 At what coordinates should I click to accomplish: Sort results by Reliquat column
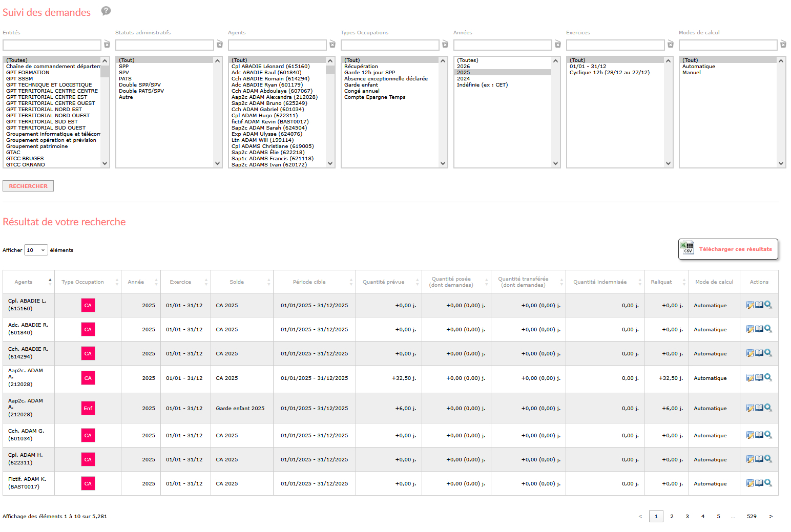(667, 282)
